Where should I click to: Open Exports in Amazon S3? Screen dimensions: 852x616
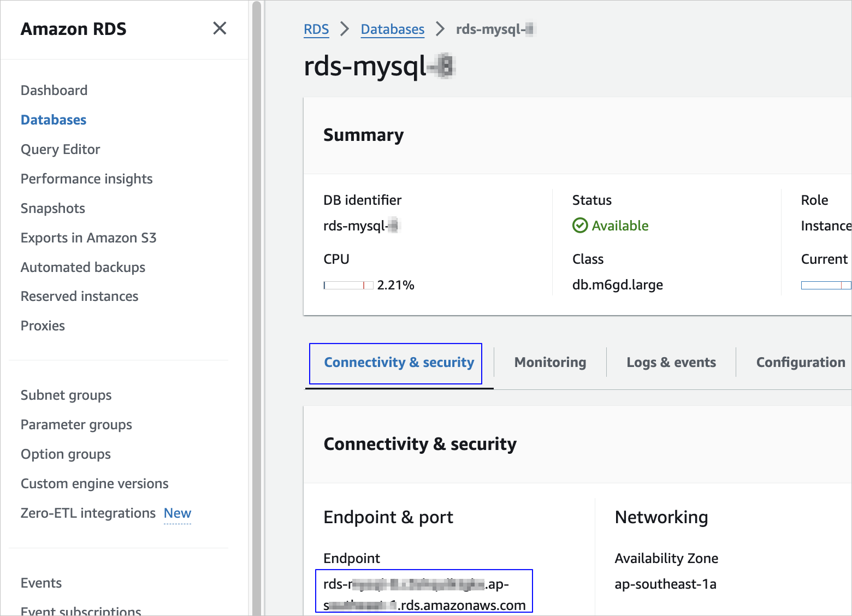tap(88, 238)
